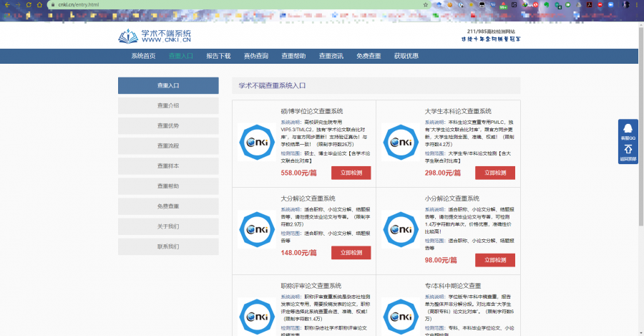
Task: Bookmark this page with the star icon
Action: coord(425,4)
